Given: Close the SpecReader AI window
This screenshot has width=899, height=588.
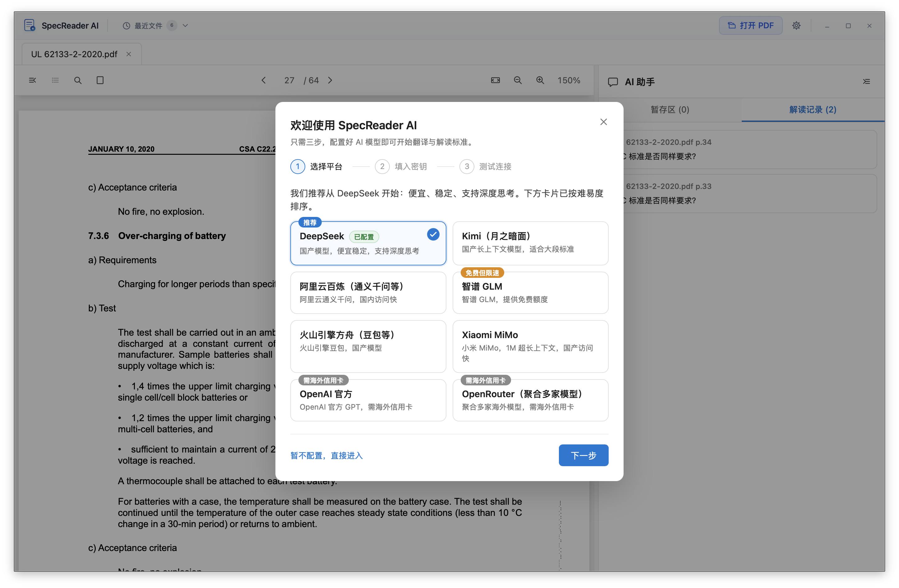Looking at the screenshot, I should tap(869, 26).
